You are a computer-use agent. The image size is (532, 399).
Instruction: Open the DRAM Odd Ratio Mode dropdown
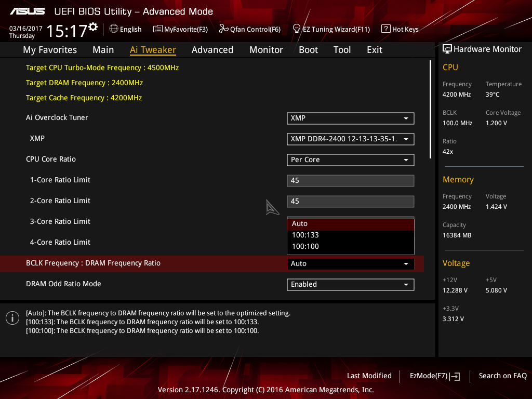tap(351, 285)
